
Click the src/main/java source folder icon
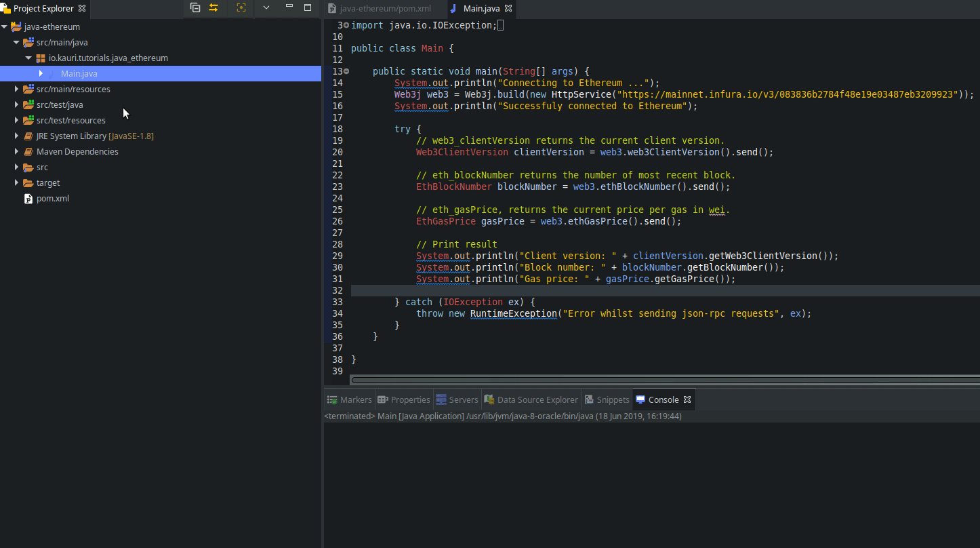pyautogui.click(x=28, y=43)
